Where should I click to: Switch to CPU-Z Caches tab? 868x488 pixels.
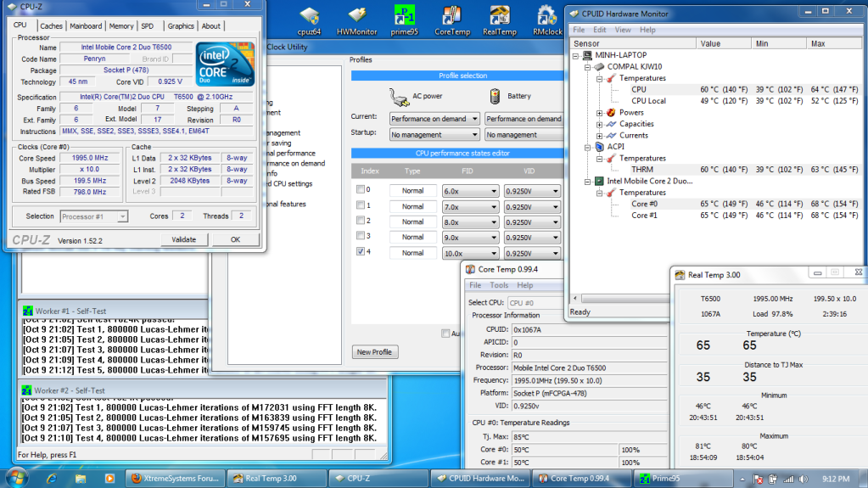(52, 26)
